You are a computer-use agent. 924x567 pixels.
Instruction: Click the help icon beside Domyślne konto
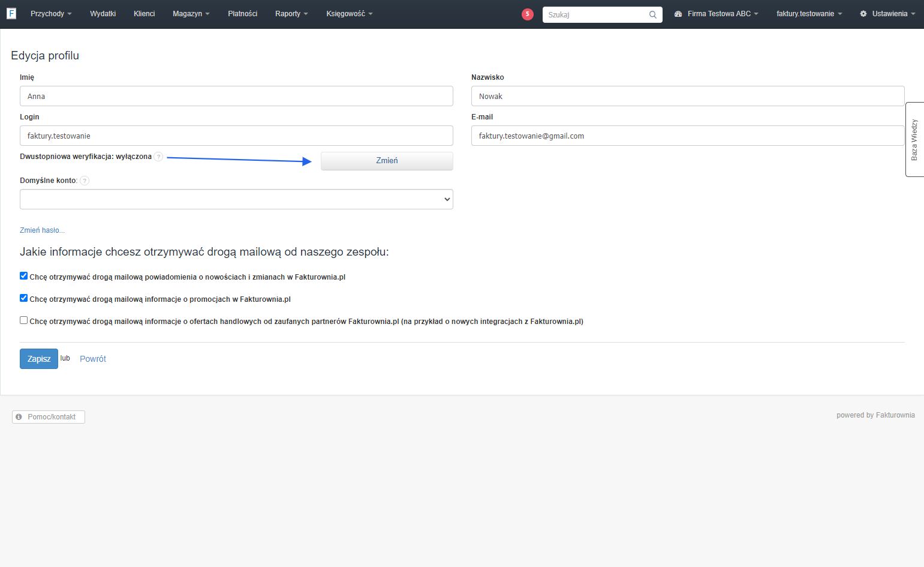coord(85,181)
